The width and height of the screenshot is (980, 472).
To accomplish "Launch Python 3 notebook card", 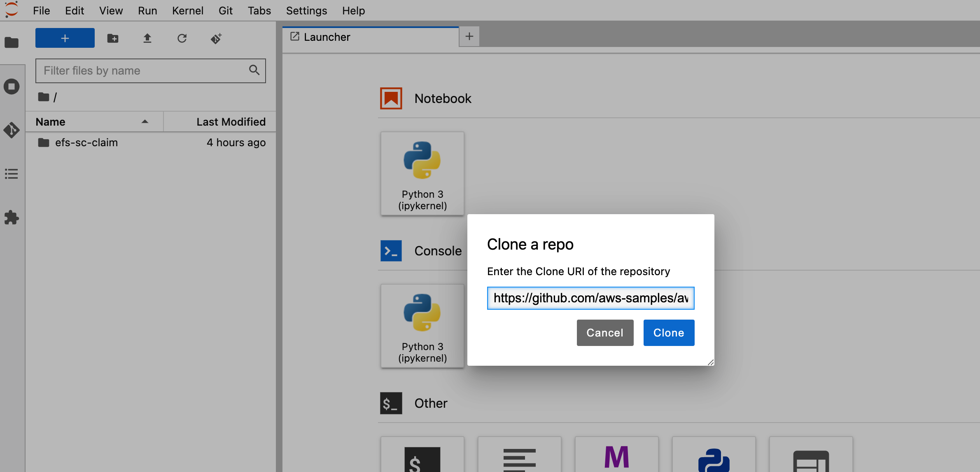I will [422, 173].
